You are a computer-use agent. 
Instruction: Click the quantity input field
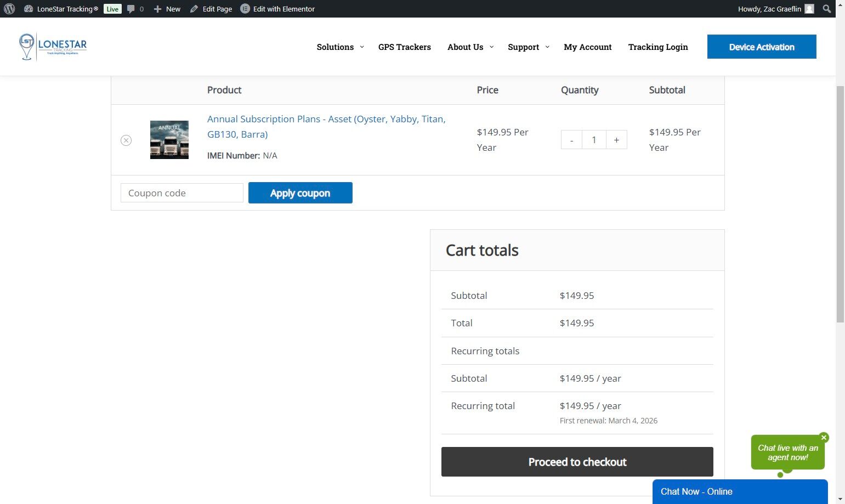coord(594,140)
